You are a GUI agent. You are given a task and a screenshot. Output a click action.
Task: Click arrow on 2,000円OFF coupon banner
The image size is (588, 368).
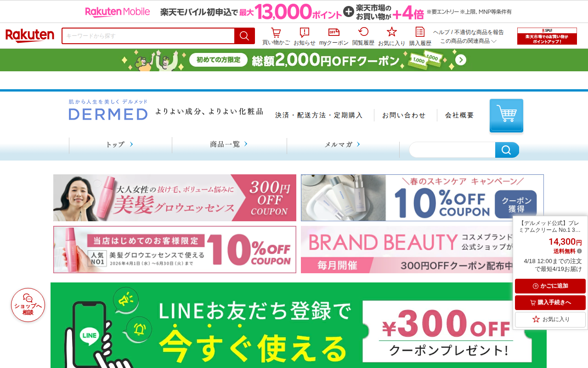click(x=461, y=60)
